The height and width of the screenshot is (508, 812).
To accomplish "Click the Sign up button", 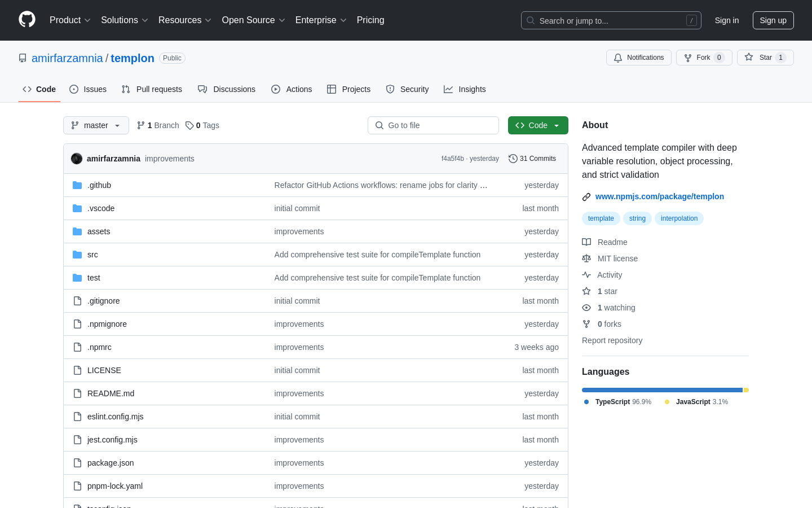I will pyautogui.click(x=773, y=20).
